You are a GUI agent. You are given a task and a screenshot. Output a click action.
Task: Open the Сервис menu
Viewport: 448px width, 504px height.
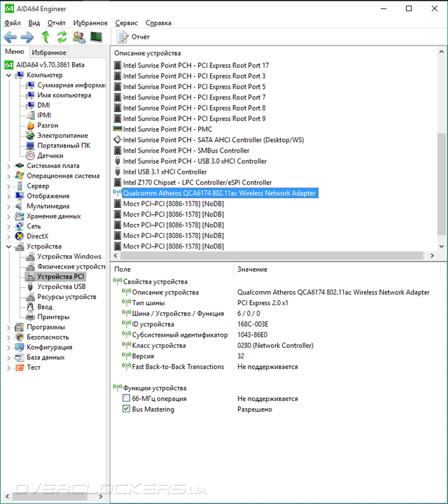pyautogui.click(x=126, y=23)
